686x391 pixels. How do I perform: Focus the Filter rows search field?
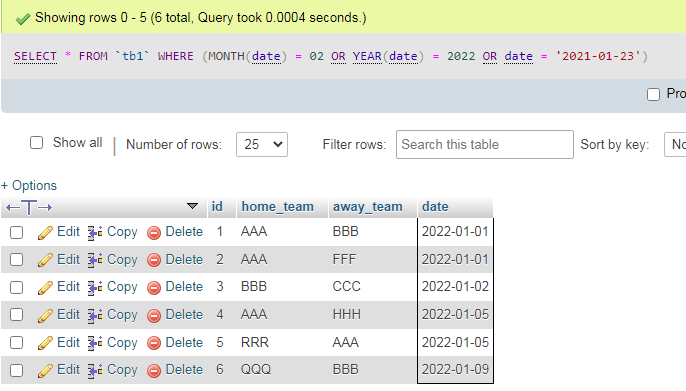[x=485, y=144]
